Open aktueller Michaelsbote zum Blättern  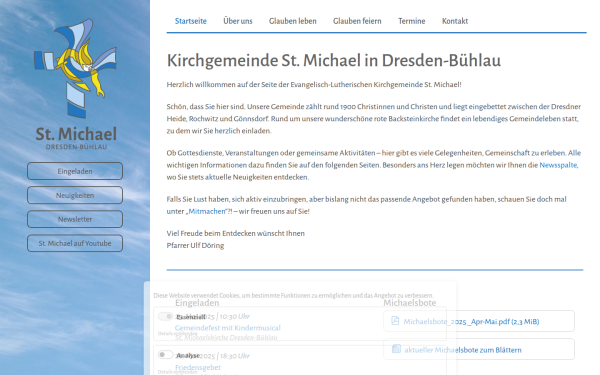coord(463,350)
